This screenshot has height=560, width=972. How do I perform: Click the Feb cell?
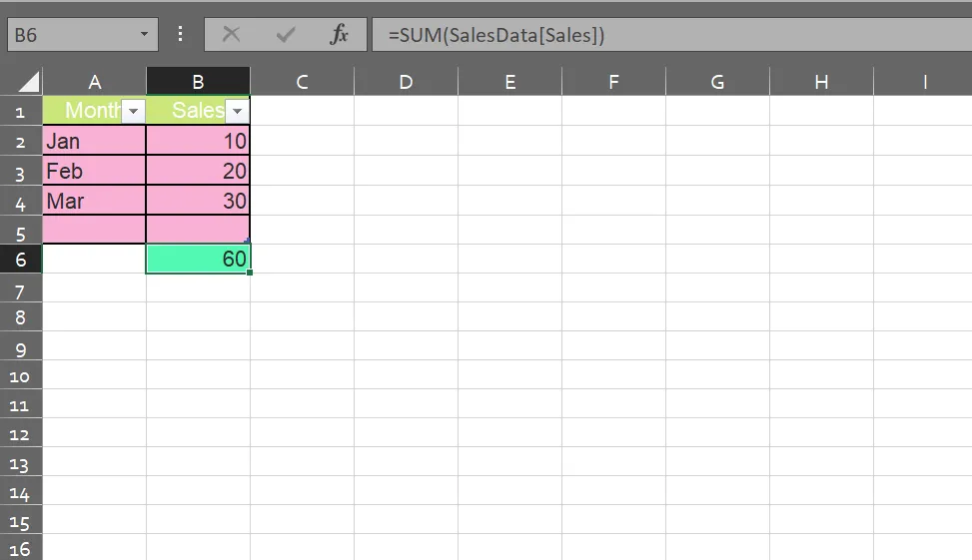coord(94,171)
